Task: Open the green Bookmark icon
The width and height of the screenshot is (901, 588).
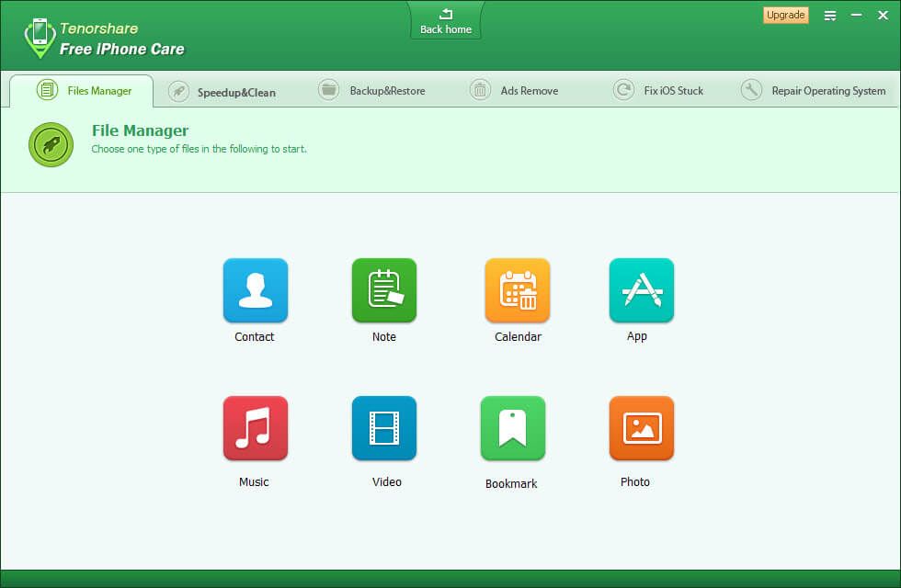Action: 512,428
